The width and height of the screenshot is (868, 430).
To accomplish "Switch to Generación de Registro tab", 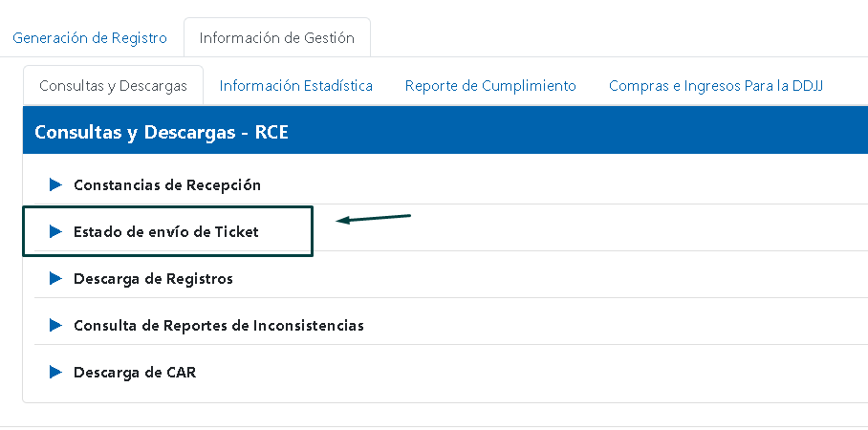I will 90,38.
